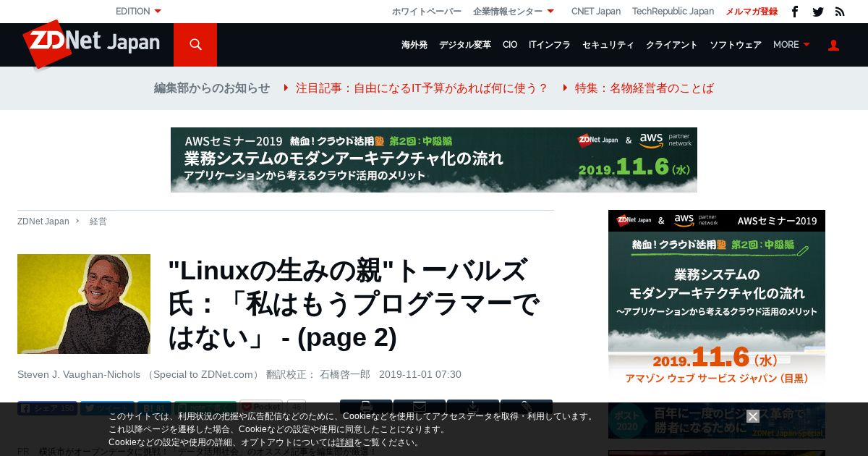Click the AWSセミナー2019 top banner ad
This screenshot has height=456, width=868.
[434, 160]
